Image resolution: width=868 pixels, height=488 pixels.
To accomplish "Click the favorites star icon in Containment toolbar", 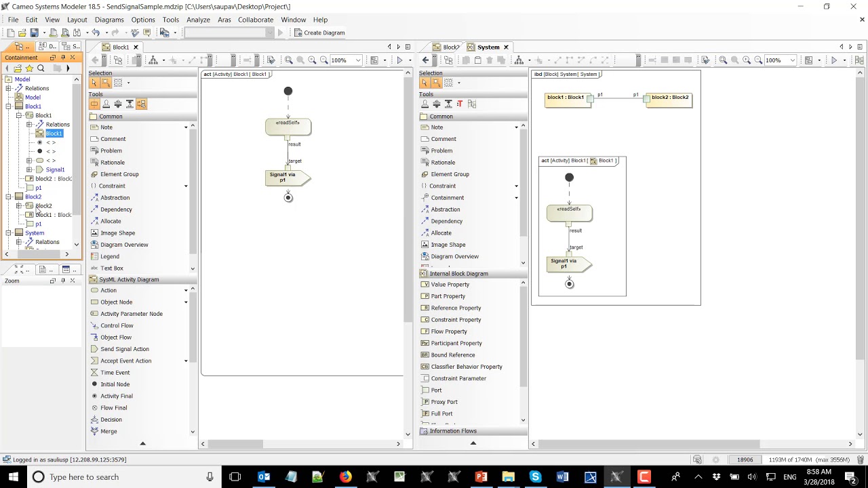I will 29,68.
